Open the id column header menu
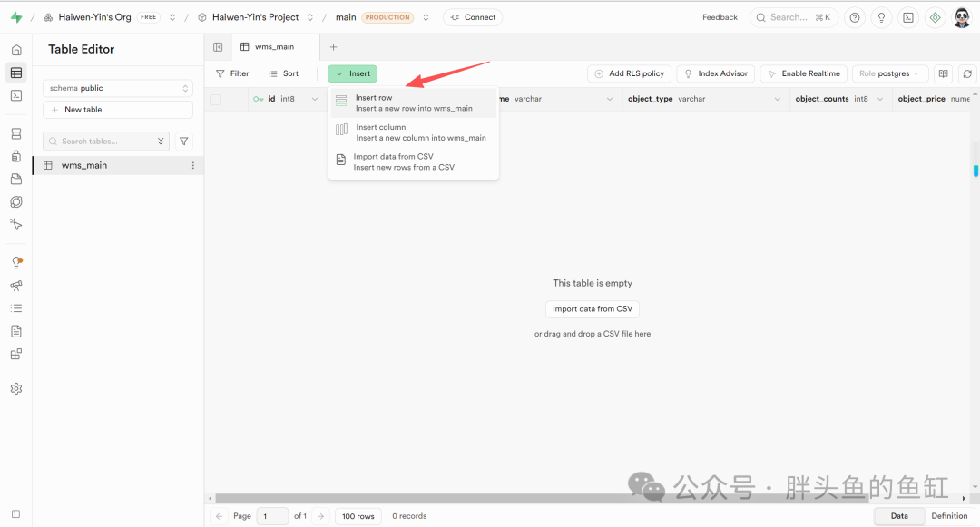Screen dimensions: 980x527 click(314, 99)
